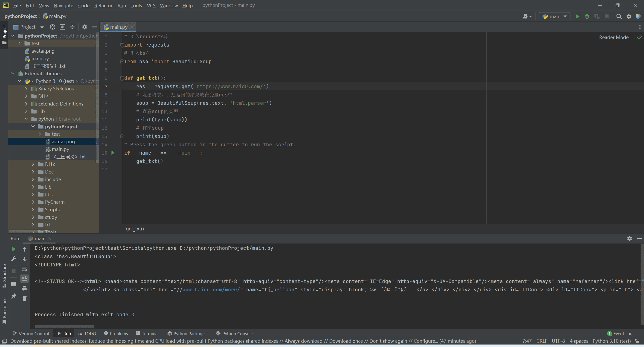Collapse External Libraries node
The width and height of the screenshot is (644, 347).
click(13, 74)
